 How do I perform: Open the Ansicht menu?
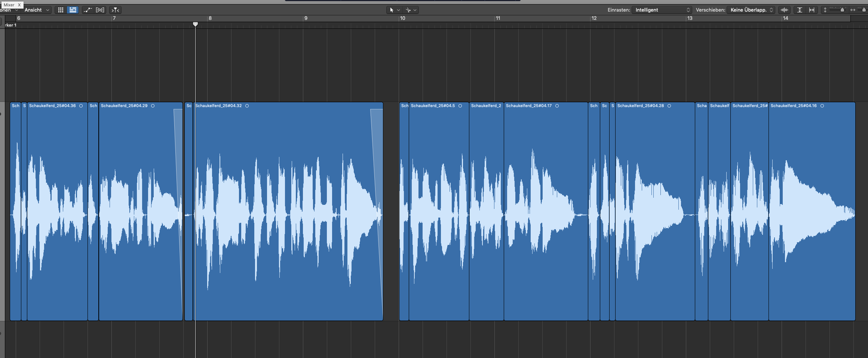[37, 10]
